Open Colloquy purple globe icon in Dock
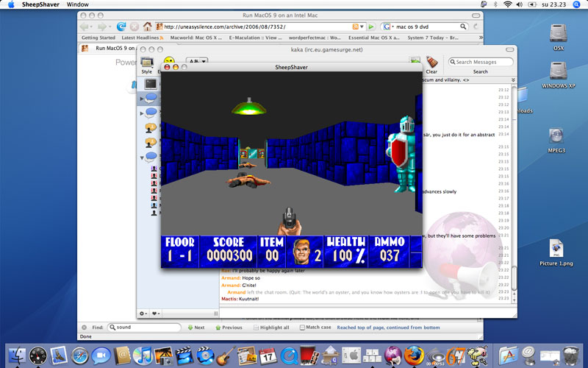The height and width of the screenshot is (368, 588). pos(393,355)
